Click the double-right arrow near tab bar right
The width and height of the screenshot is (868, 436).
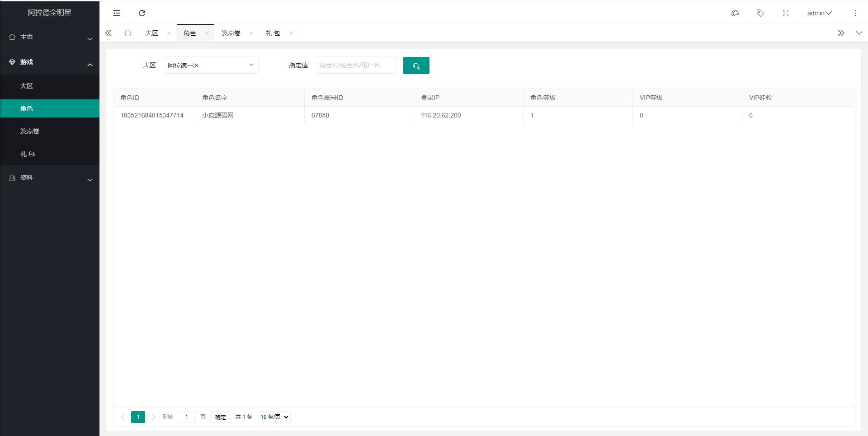pyautogui.click(x=841, y=33)
